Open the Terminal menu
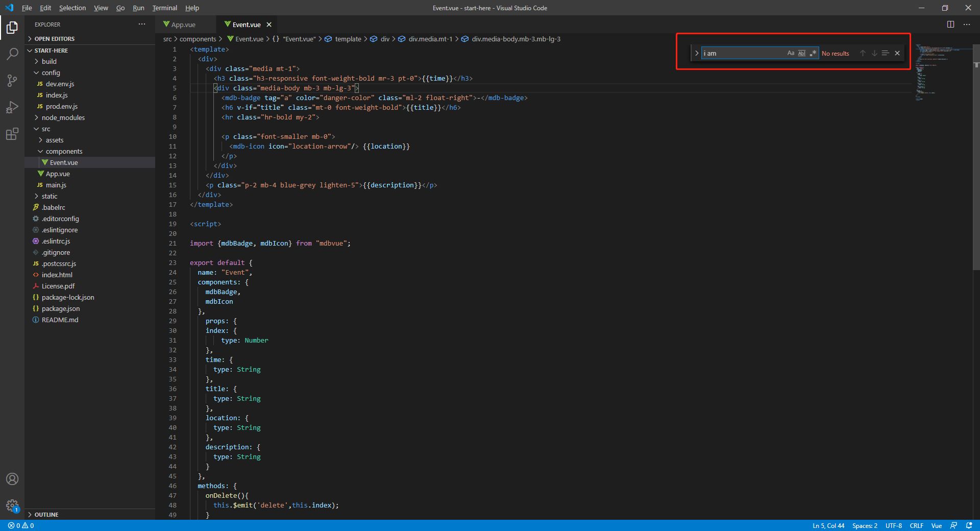This screenshot has height=531, width=980. coord(164,8)
